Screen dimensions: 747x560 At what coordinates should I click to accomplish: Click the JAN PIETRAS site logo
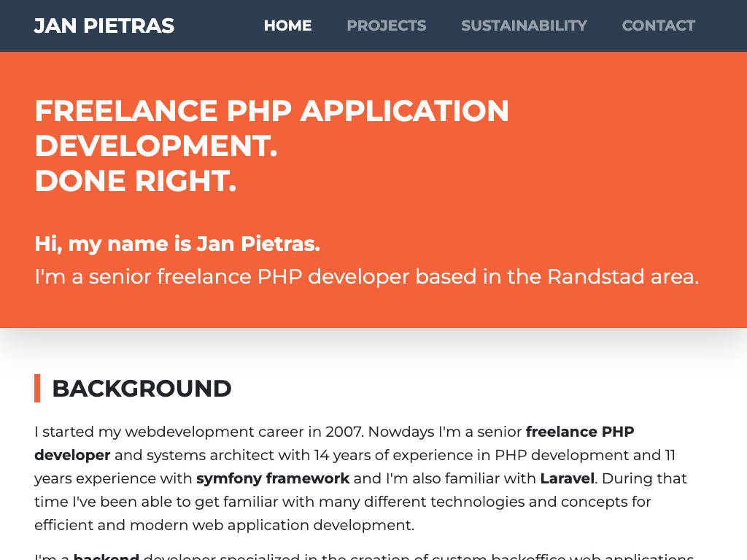(x=104, y=26)
